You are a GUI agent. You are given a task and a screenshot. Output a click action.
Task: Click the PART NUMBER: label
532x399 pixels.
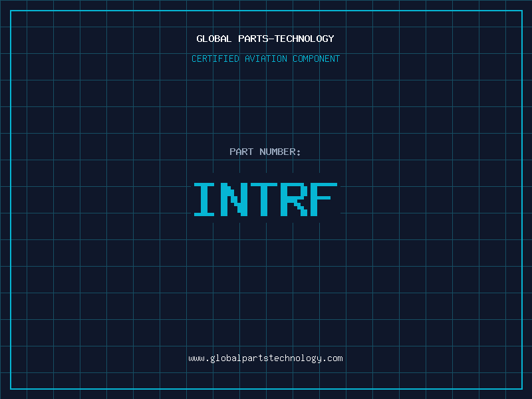(265, 152)
